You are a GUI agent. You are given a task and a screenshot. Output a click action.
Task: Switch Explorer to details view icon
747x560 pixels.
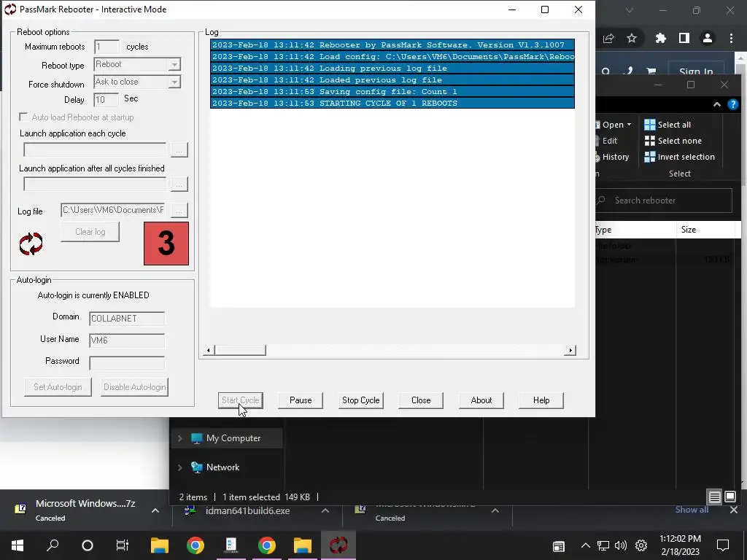coord(715,497)
